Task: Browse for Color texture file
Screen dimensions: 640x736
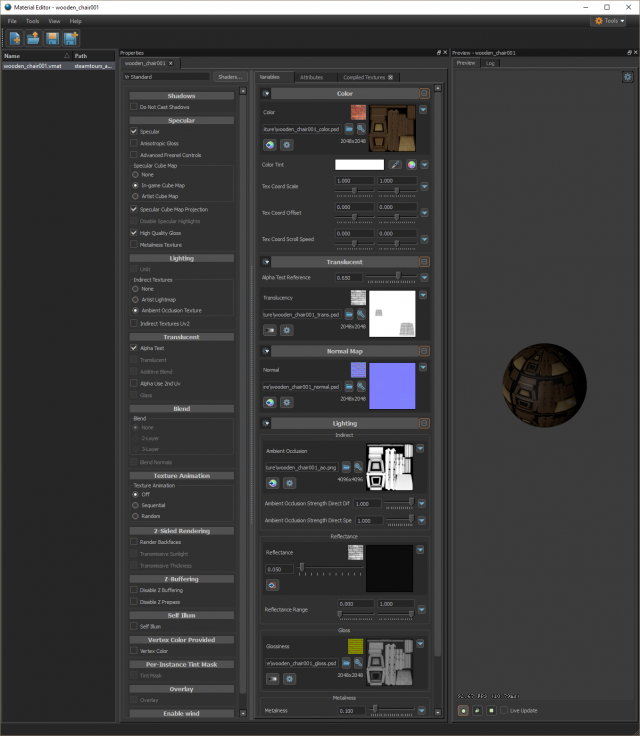Action: [x=349, y=129]
